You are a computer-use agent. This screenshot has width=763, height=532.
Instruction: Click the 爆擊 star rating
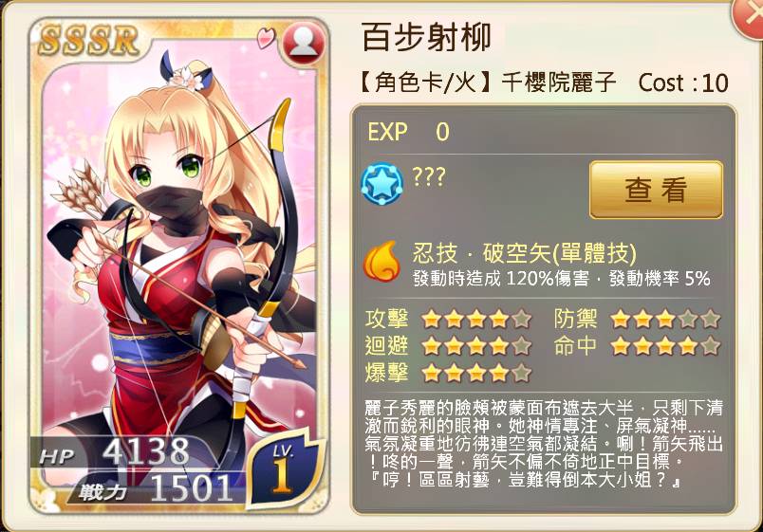476,373
